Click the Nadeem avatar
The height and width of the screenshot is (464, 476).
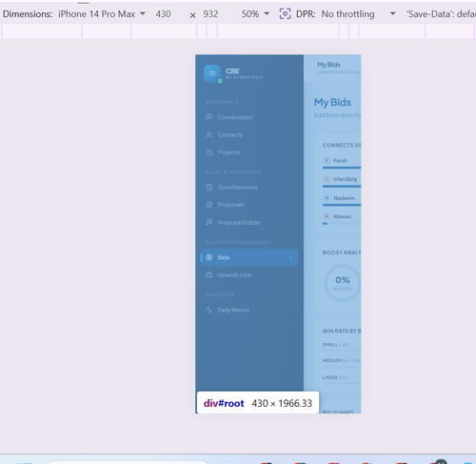point(327,198)
